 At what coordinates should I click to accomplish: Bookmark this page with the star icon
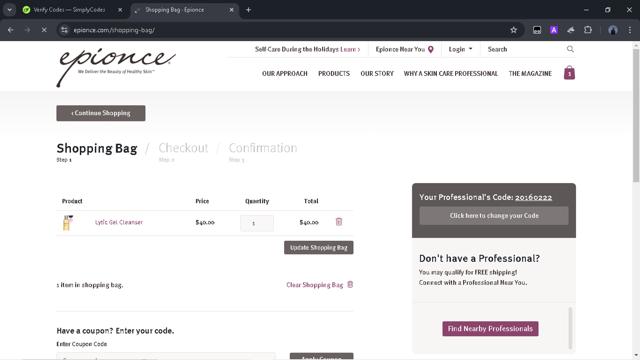click(x=513, y=30)
